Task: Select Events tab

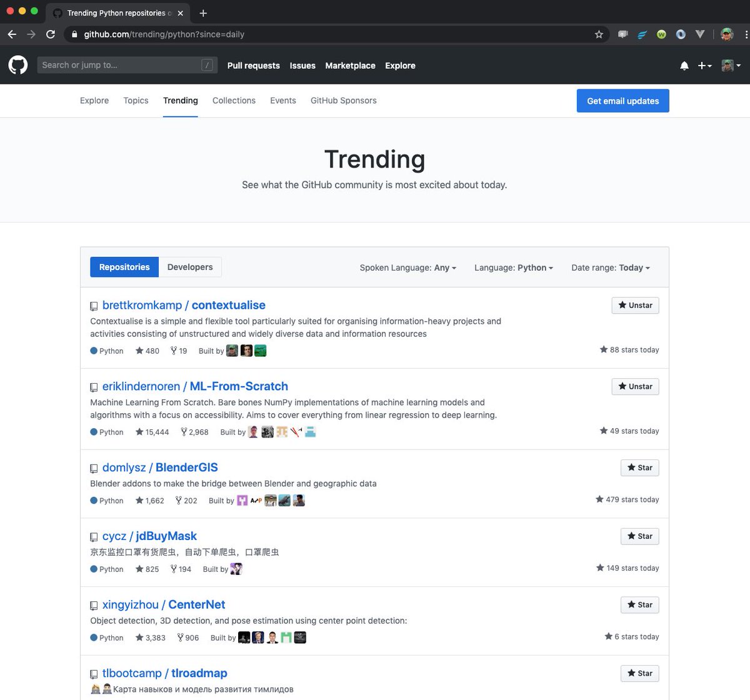Action: click(283, 101)
